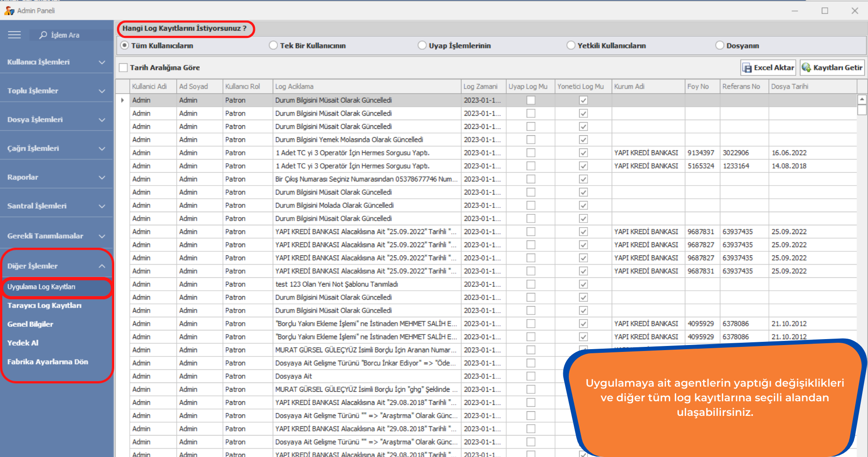868x457 pixels.
Task: Maximize the Admin Paneli window
Action: coord(825,11)
